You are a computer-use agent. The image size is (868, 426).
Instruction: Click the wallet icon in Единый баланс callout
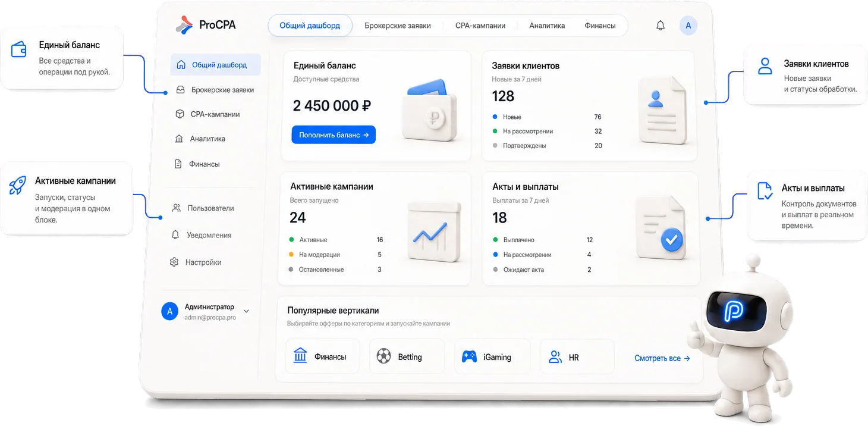[x=19, y=49]
